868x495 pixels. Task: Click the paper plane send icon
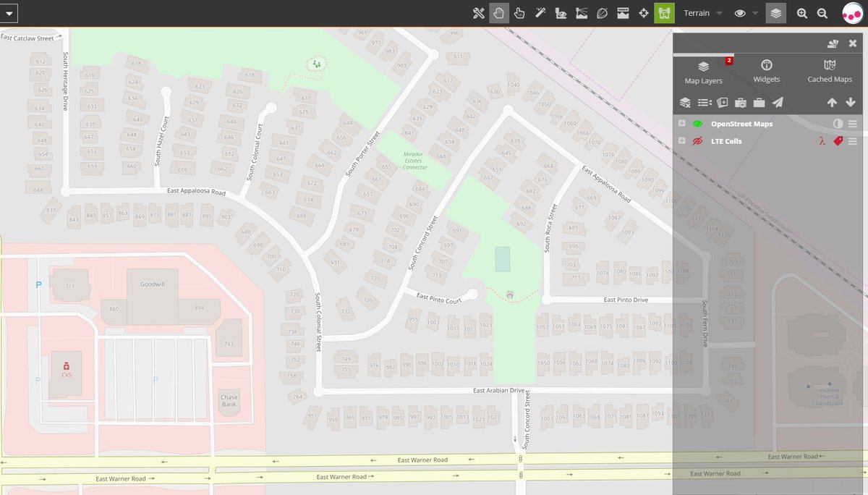click(x=777, y=103)
